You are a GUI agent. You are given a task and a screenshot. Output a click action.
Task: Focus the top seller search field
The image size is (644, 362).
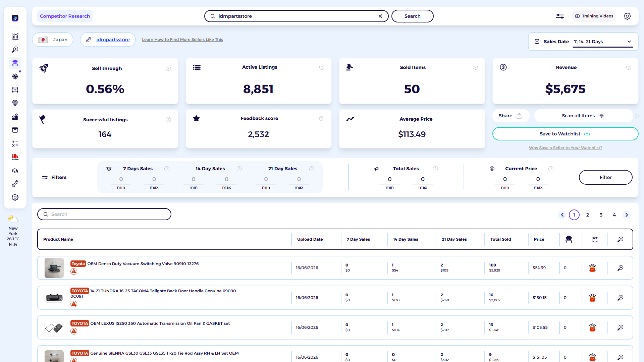[296, 16]
